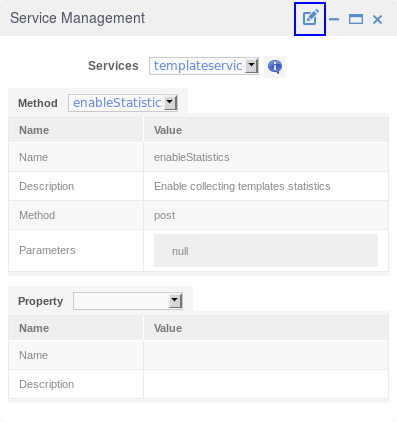Open the empty Property dropdown
The image size is (397, 422).
(128, 301)
